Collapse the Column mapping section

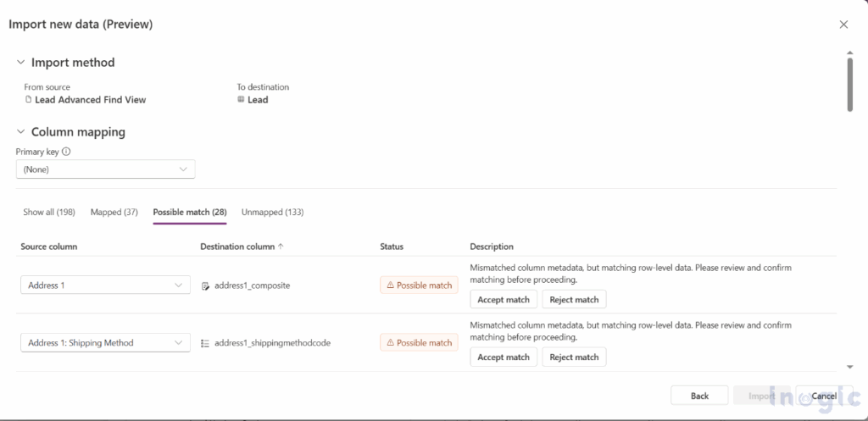click(20, 132)
